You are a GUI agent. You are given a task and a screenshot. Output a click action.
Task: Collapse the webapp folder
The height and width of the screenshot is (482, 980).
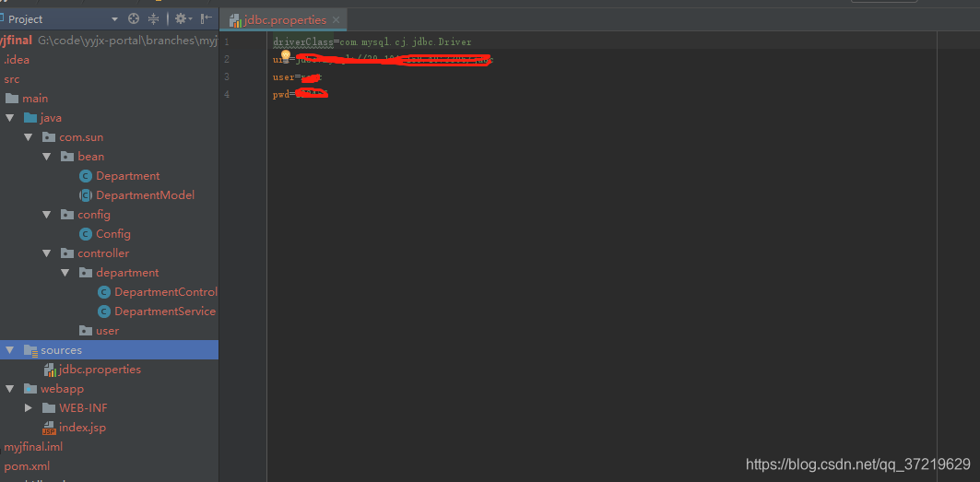pos(9,389)
